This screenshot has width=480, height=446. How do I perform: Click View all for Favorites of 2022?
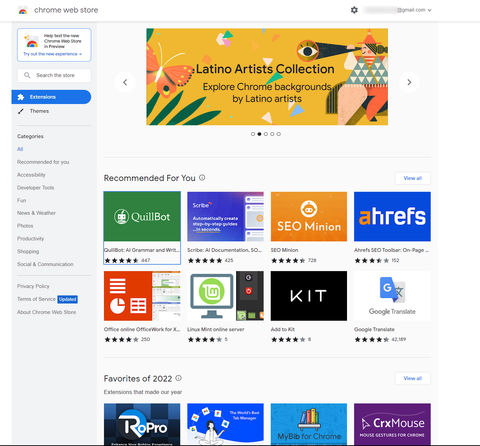[x=413, y=378]
